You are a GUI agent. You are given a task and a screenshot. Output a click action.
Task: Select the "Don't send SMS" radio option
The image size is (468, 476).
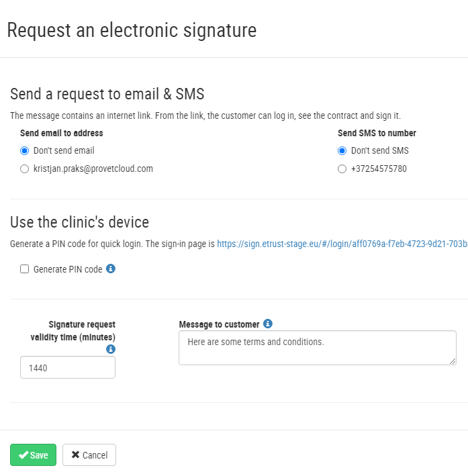click(342, 150)
